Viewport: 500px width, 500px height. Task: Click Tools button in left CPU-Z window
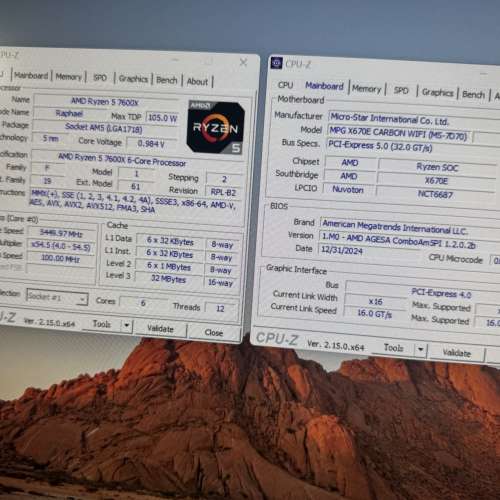pyautogui.click(x=102, y=324)
